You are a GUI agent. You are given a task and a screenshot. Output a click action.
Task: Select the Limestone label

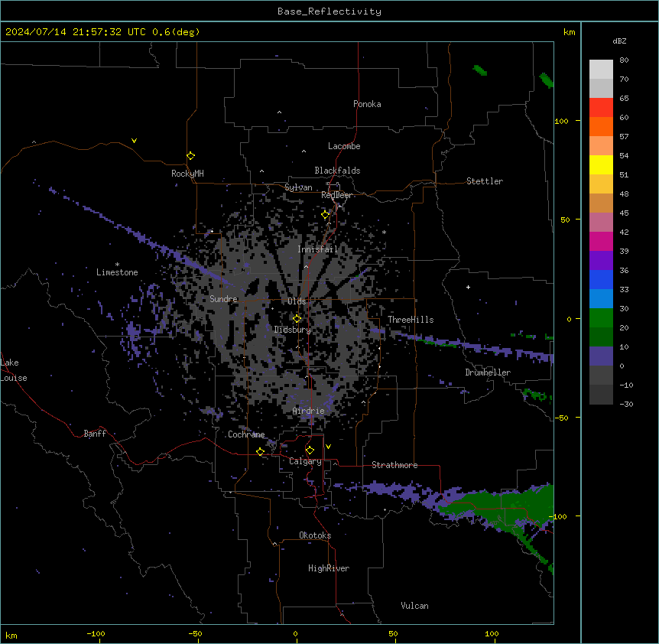(117, 272)
